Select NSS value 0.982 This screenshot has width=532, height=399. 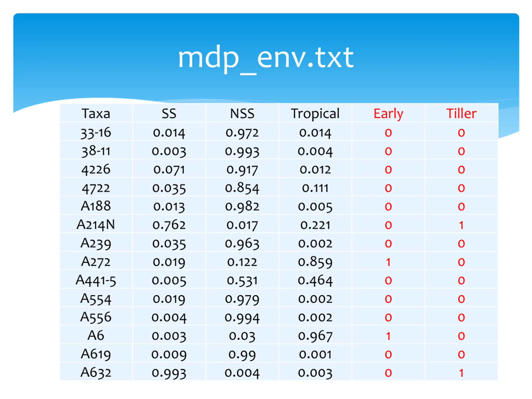[x=242, y=207]
